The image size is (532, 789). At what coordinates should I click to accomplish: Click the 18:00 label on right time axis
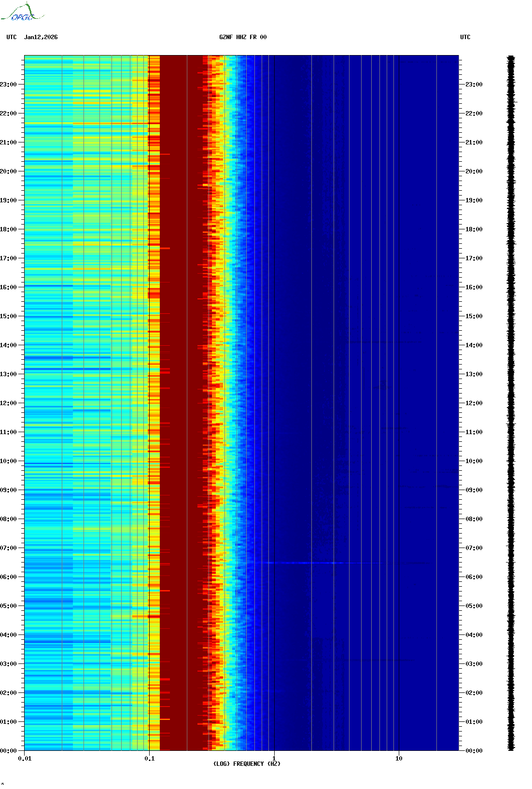tap(474, 229)
